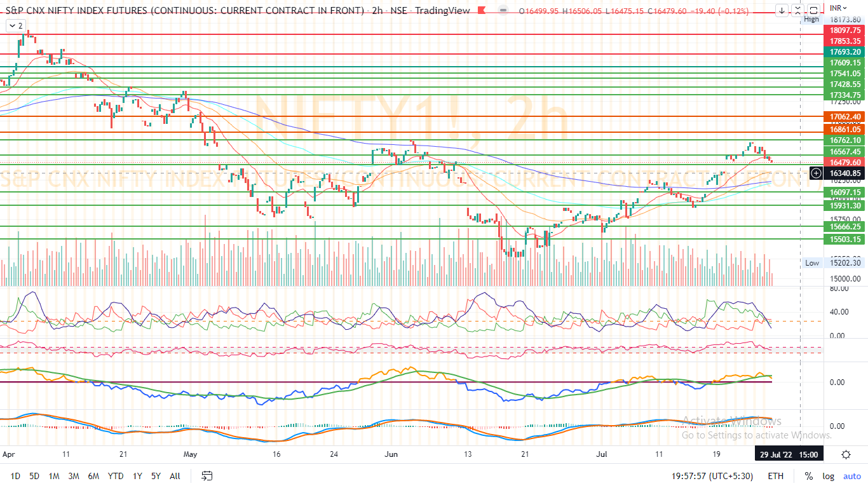Image resolution: width=868 pixels, height=488 pixels.
Task: Select the 5D date range
Action: pyautogui.click(x=34, y=476)
